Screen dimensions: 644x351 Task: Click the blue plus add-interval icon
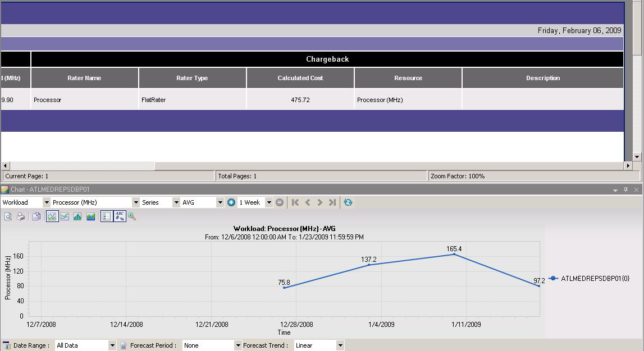click(x=231, y=202)
